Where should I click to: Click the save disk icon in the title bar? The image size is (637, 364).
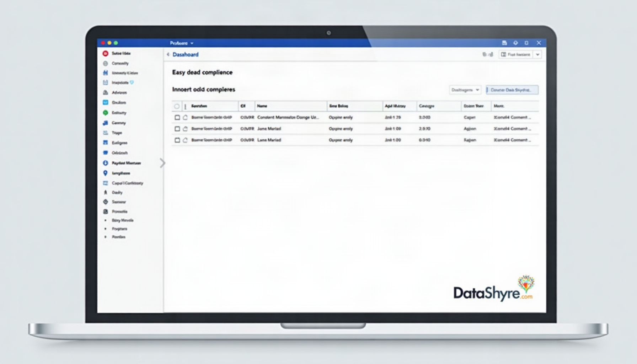tap(504, 43)
